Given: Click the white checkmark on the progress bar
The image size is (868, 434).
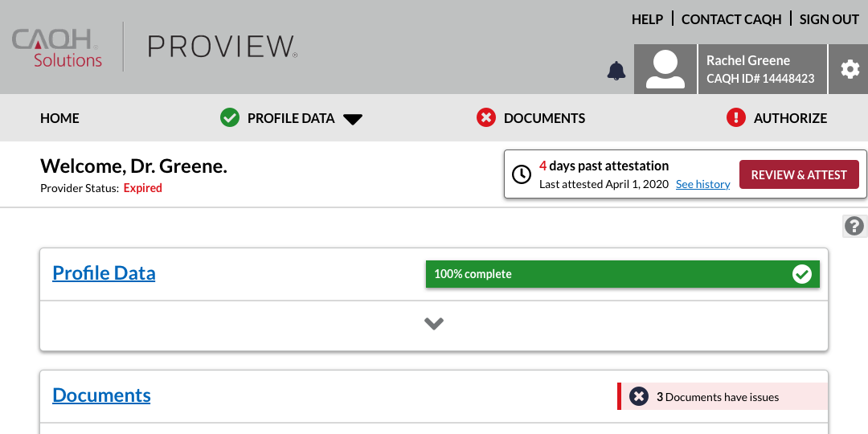Looking at the screenshot, I should point(801,274).
